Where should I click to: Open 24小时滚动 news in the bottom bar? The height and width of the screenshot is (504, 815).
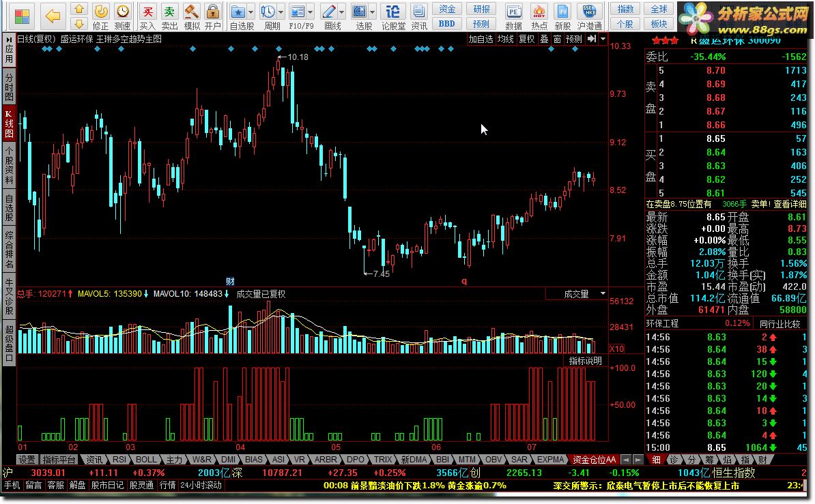pos(201,486)
